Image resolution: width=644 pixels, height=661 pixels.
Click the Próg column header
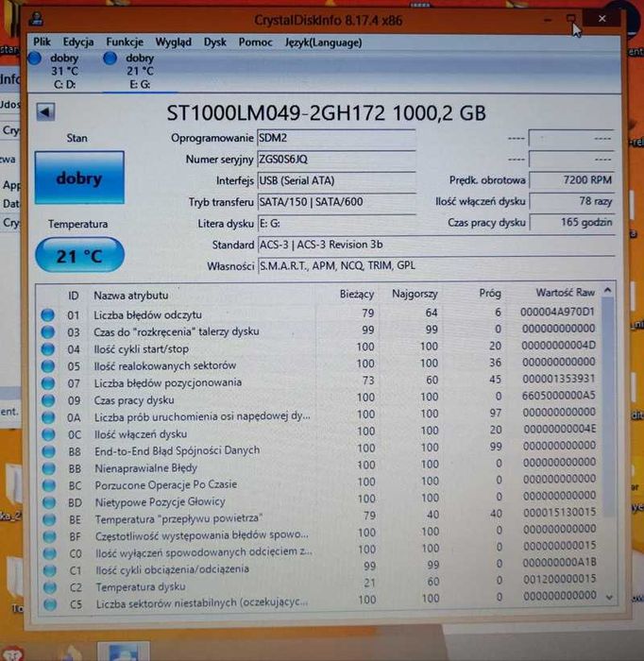(490, 293)
